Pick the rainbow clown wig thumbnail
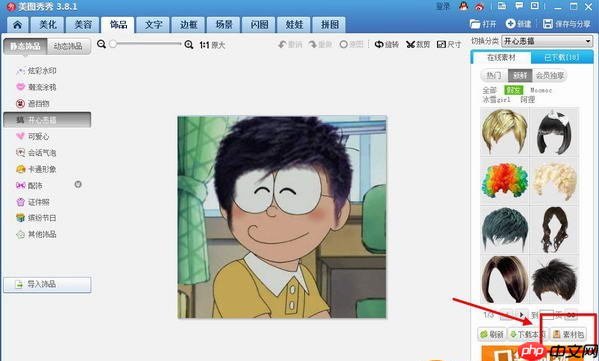The image size is (599, 361). 505,181
